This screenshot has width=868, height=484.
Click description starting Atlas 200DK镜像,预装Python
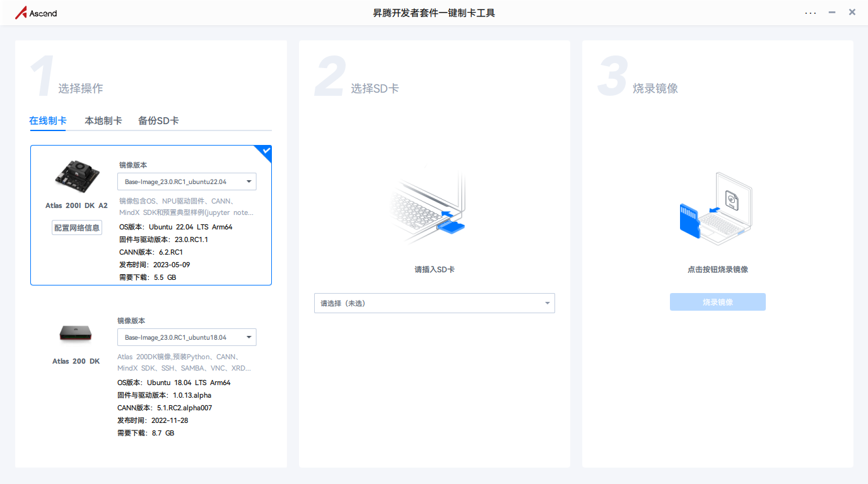(x=184, y=362)
